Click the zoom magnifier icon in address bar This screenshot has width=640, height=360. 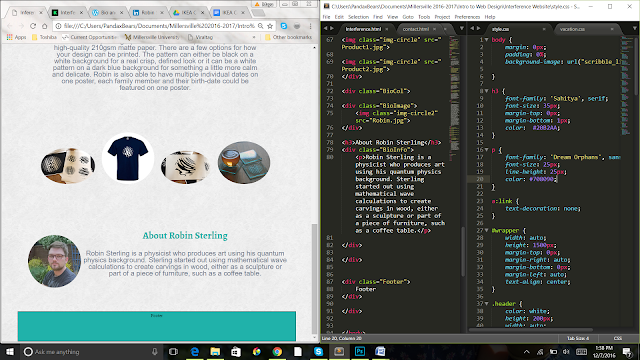(x=260, y=26)
